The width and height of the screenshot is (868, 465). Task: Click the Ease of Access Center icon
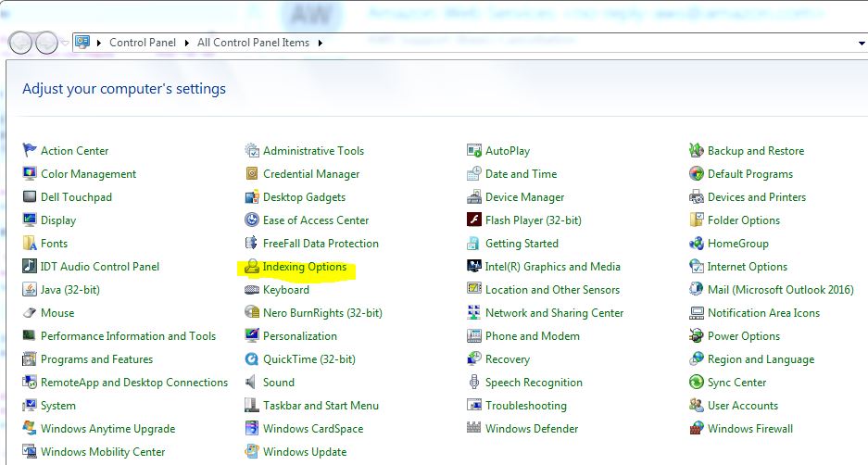(252, 220)
